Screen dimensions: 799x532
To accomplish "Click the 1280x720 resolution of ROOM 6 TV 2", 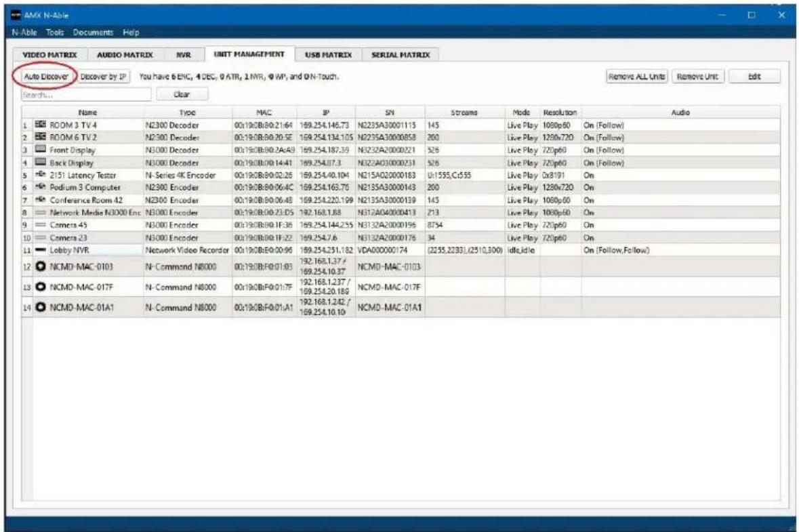I will [x=560, y=137].
